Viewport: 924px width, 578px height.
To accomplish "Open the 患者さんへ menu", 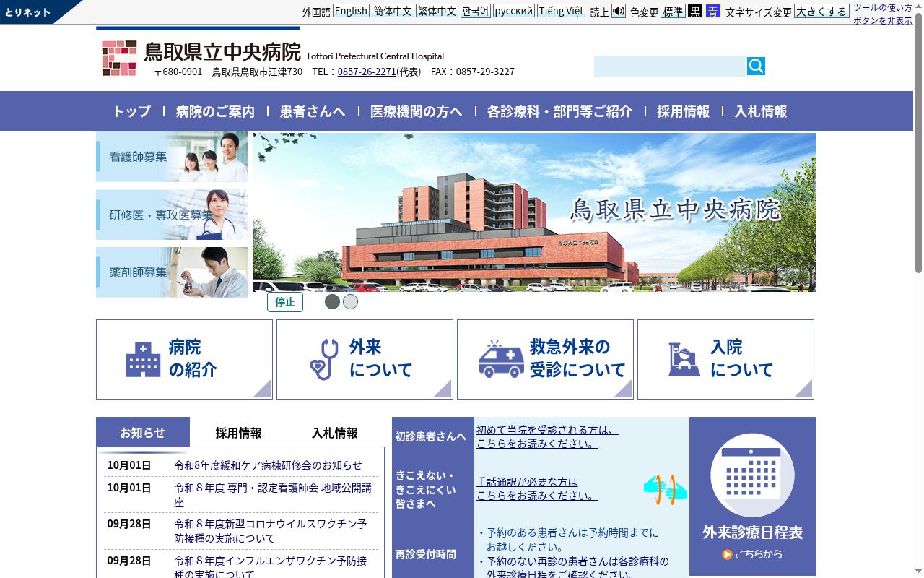I will click(x=313, y=111).
